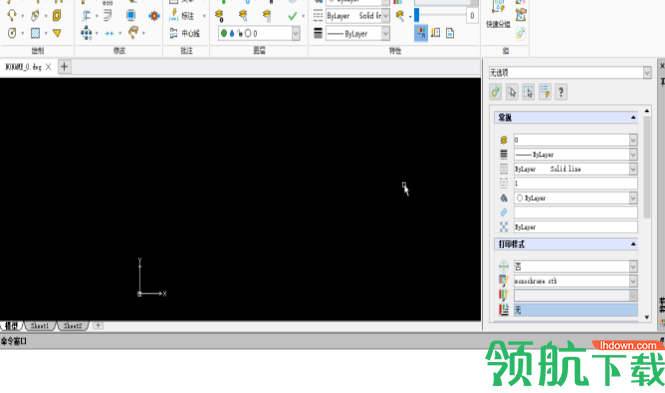Click the window selection icon in properties panel
Viewport: 665px width, 393px height.
pyautogui.click(x=528, y=92)
